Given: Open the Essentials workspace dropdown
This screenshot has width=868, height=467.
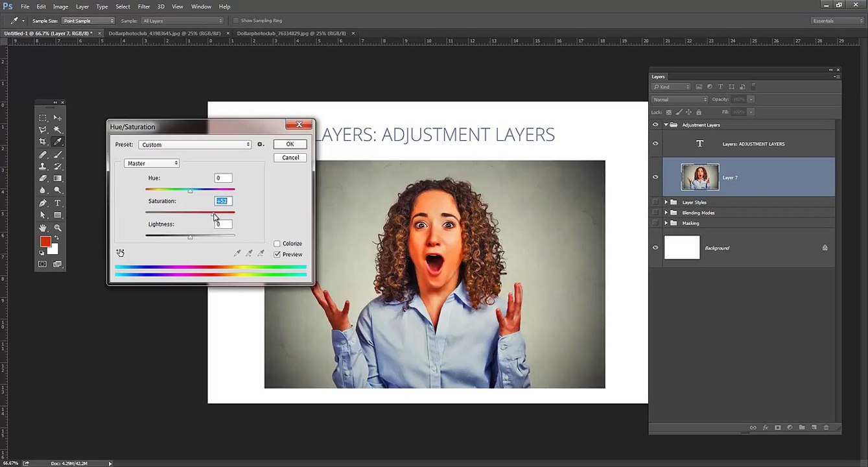Looking at the screenshot, I should pos(838,21).
